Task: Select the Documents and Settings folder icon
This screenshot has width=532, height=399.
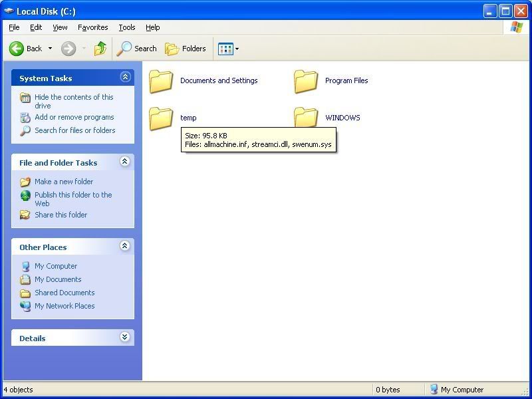Action: (161, 81)
